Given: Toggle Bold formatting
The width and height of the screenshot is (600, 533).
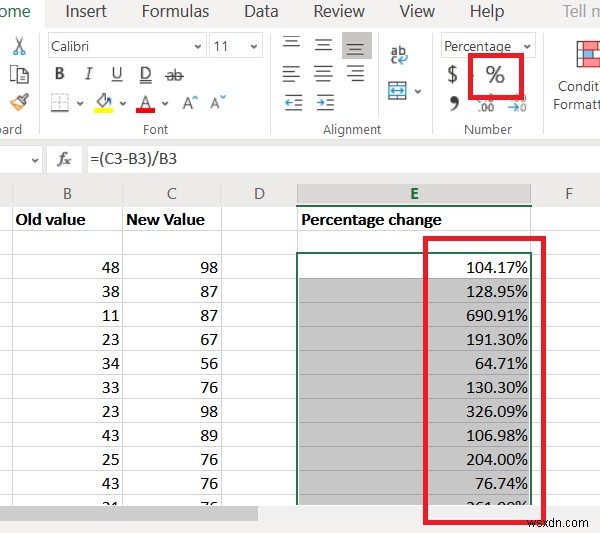Looking at the screenshot, I should click(x=60, y=73).
